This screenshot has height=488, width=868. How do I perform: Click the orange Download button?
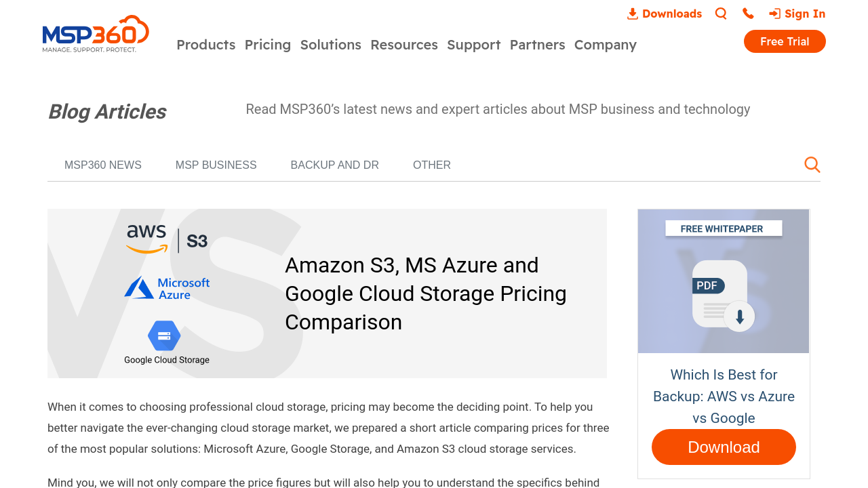pos(724,447)
